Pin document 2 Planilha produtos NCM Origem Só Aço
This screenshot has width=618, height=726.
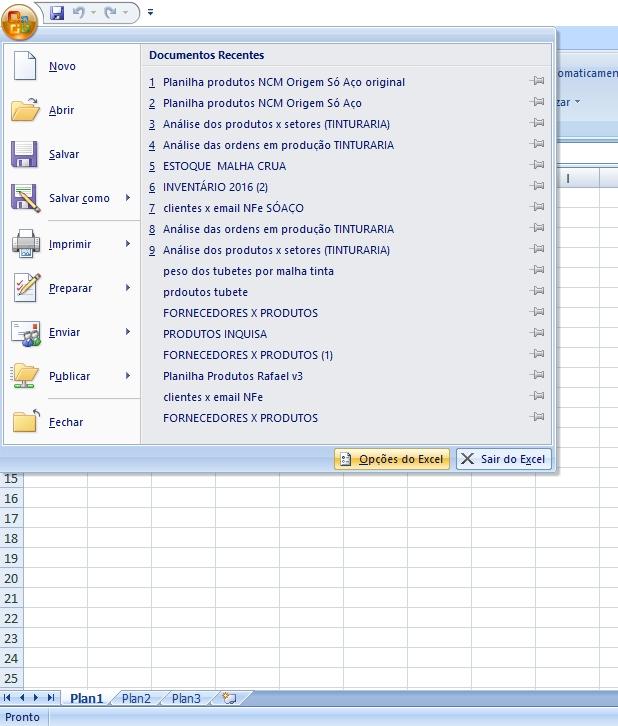coord(537,101)
